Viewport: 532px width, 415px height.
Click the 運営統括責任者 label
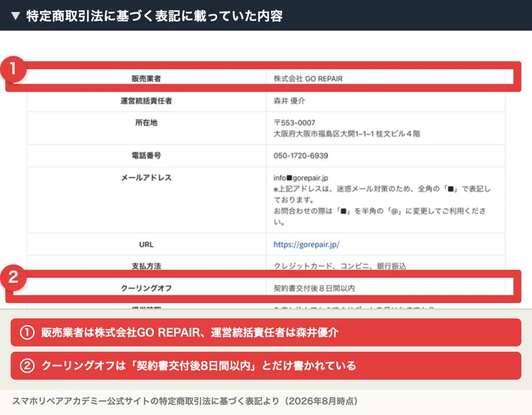tap(146, 101)
